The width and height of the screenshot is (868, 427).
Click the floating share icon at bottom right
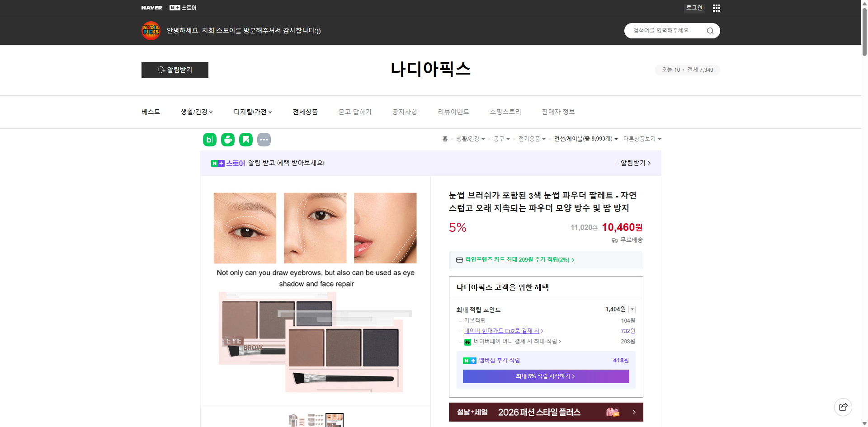843,407
